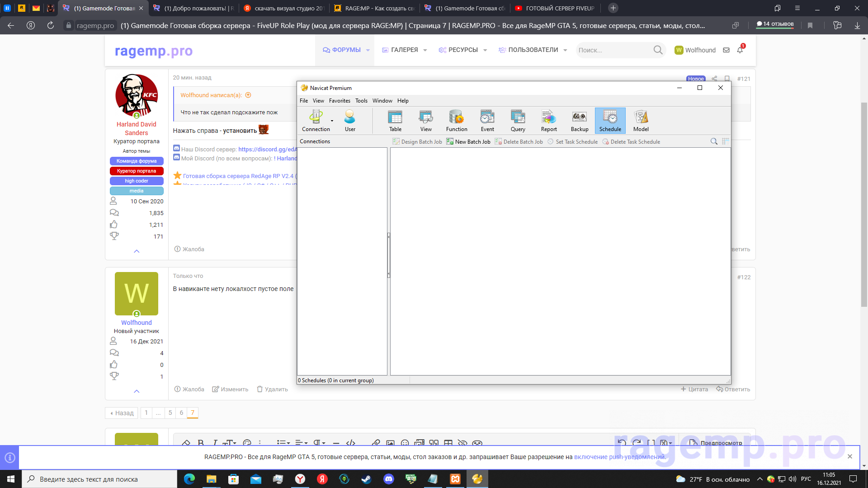This screenshot has height=488, width=868.
Task: Click New Batch Job button
Action: tap(468, 142)
